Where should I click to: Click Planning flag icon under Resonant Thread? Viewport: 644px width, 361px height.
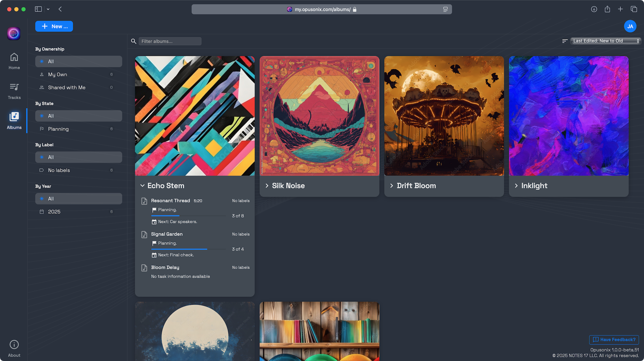tap(154, 210)
